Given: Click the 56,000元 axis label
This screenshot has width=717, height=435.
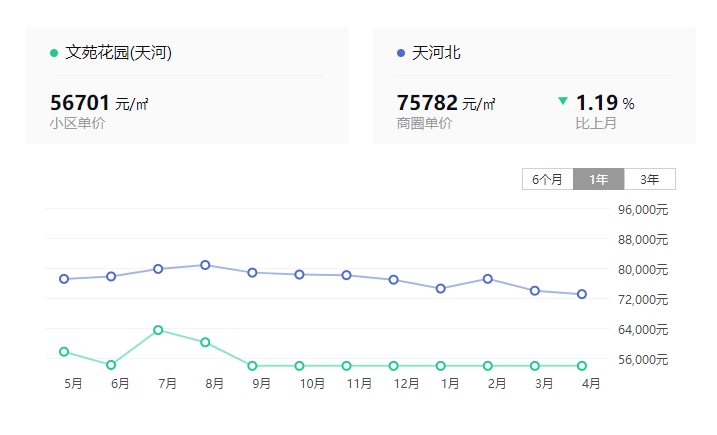Looking at the screenshot, I should click(x=643, y=360).
